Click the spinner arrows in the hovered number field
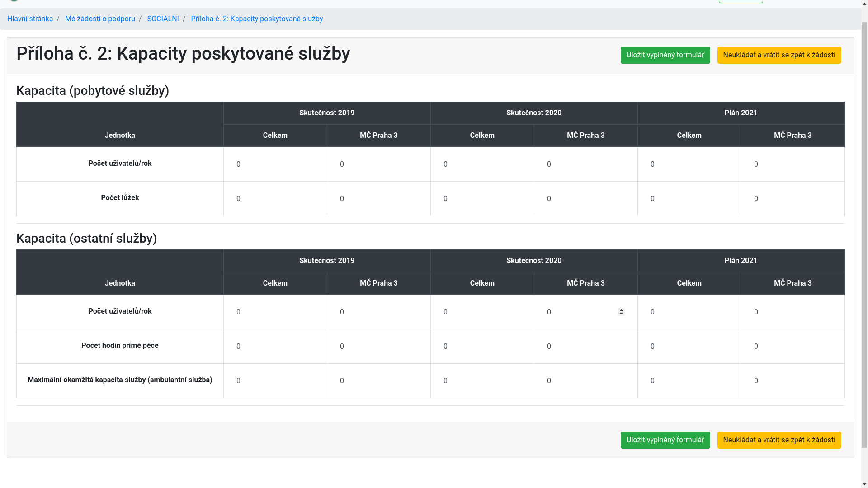Image resolution: width=868 pixels, height=488 pixels. (x=621, y=312)
